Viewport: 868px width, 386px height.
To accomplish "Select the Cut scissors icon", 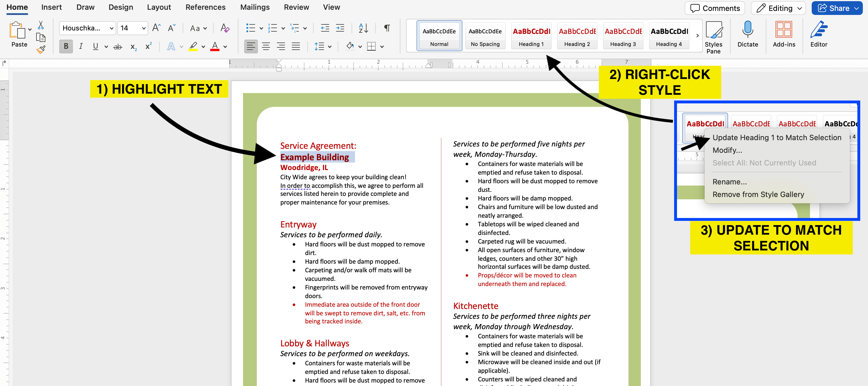I will click(x=41, y=25).
